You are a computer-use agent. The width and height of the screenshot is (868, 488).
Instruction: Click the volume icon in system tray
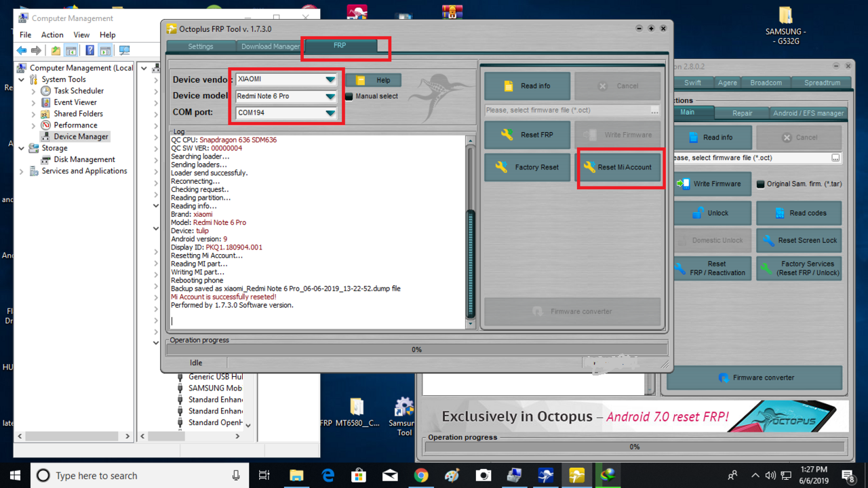pyautogui.click(x=770, y=475)
